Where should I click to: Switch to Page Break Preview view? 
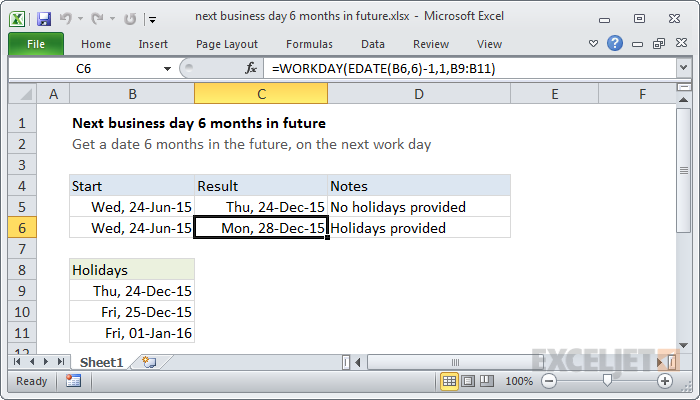[489, 381]
